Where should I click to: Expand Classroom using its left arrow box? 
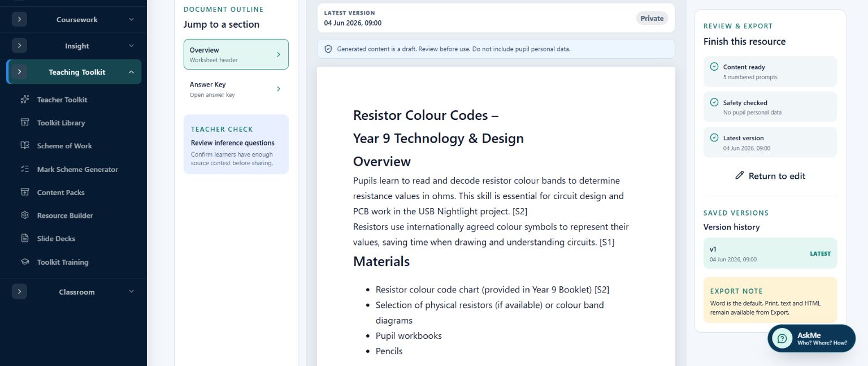19,292
